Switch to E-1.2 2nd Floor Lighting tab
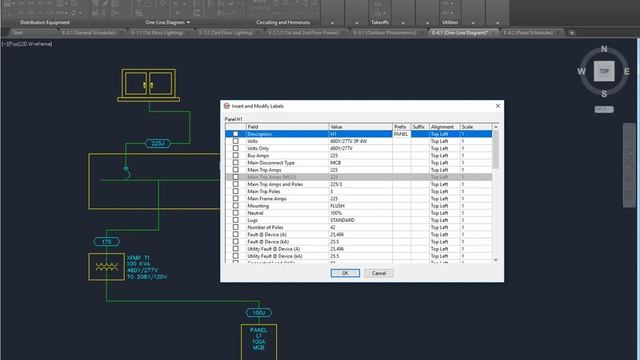Image resolution: width=640 pixels, height=360 pixels. click(226, 33)
